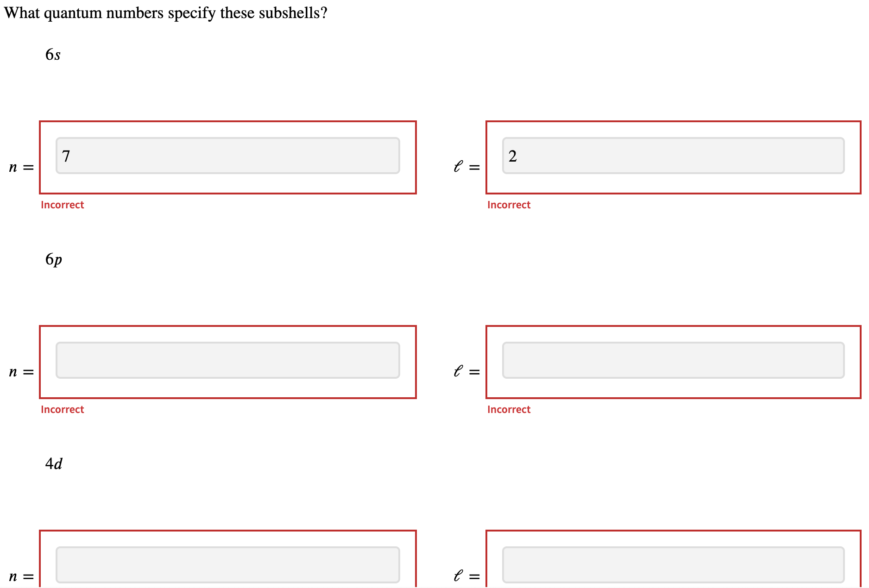Click the empty ℓ field for 6p
The height and width of the screenshot is (588, 869).
click(673, 361)
